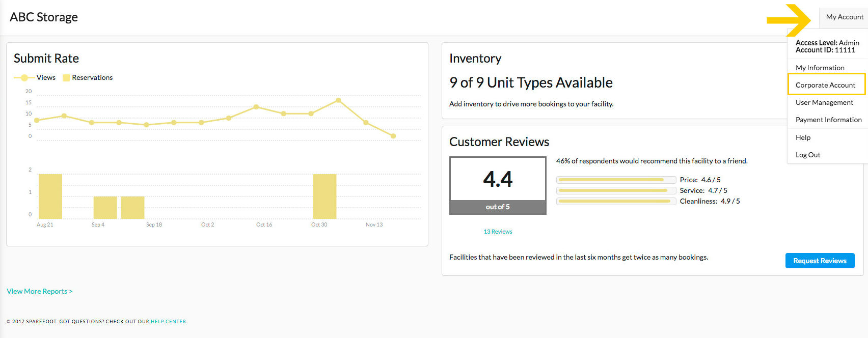Click the last Views data point
Viewport: 868px width, 338px height.
tap(393, 136)
